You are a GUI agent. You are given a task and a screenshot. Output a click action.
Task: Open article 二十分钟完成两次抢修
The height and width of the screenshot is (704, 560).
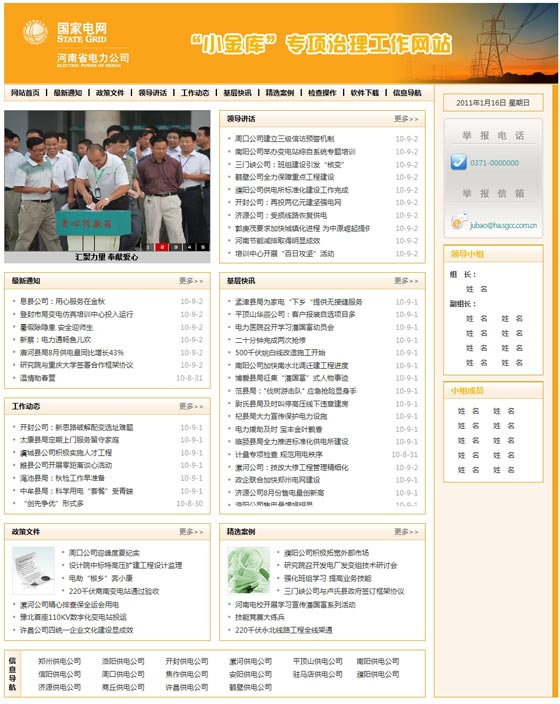tap(270, 340)
